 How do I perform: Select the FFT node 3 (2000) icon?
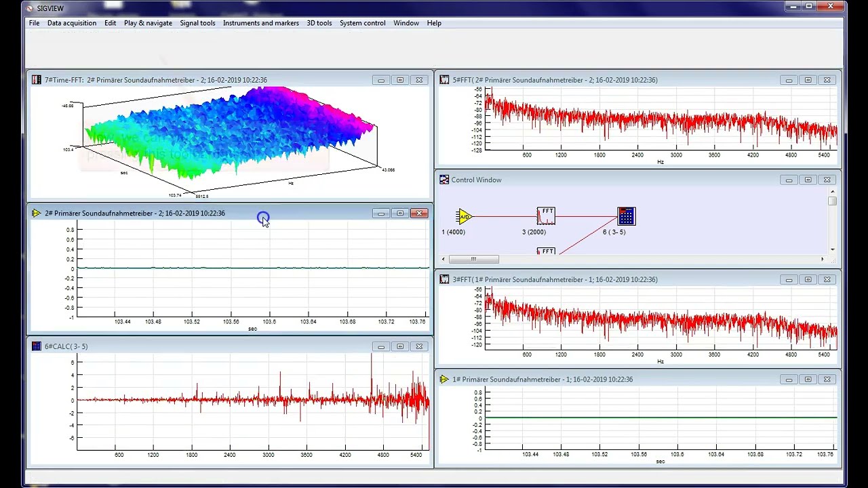click(x=546, y=216)
